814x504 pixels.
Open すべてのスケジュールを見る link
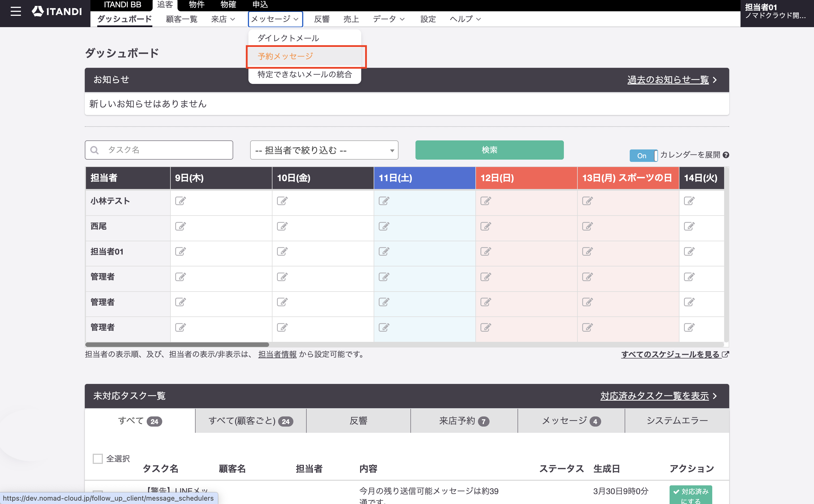(670, 354)
